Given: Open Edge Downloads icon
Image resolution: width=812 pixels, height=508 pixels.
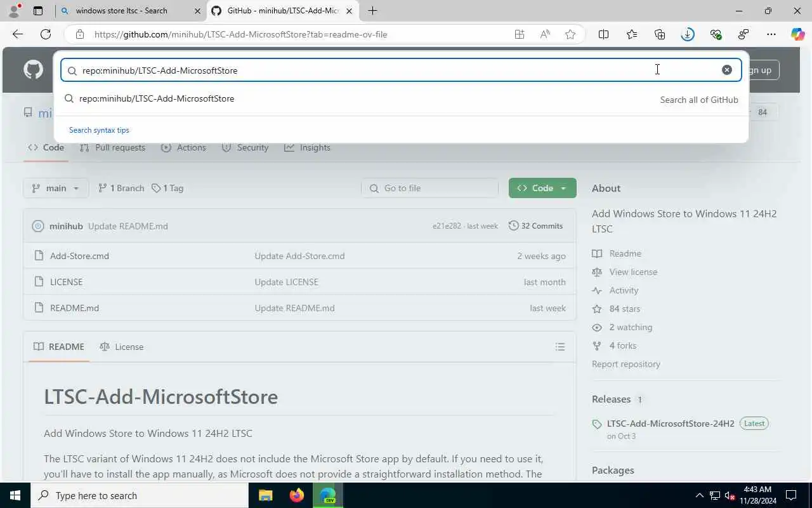Looking at the screenshot, I should (x=688, y=34).
